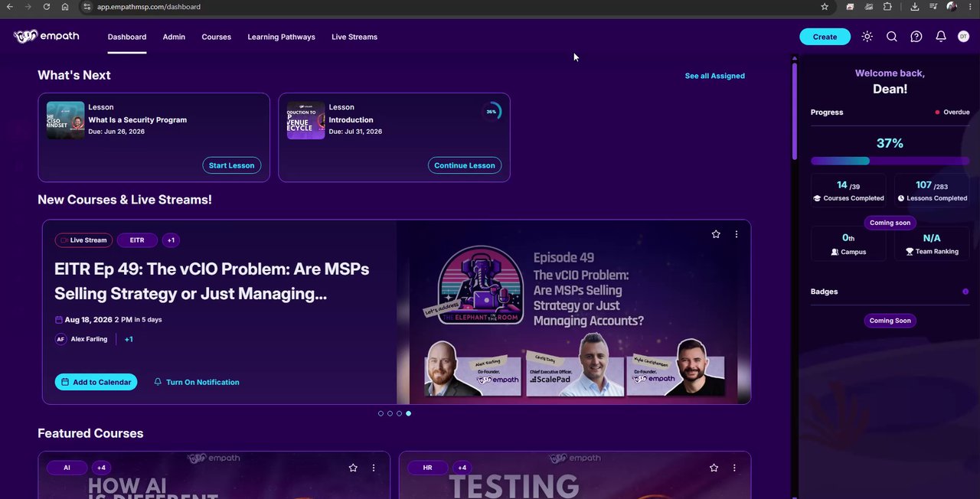Screen dimensions: 980x499
Task: Favorite the AI featured course star
Action: pos(353,468)
